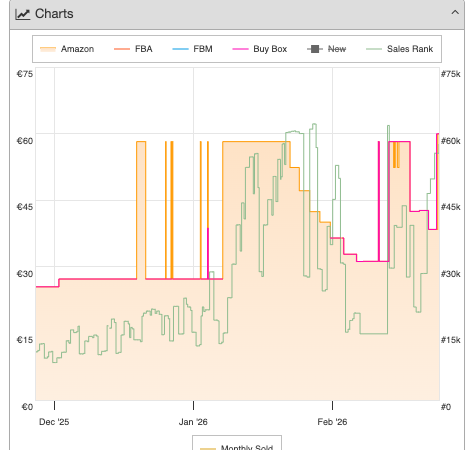Viewport: 474px width, 450px height.
Task: Toggle the Monthly Sold legend entry
Action: (237, 447)
